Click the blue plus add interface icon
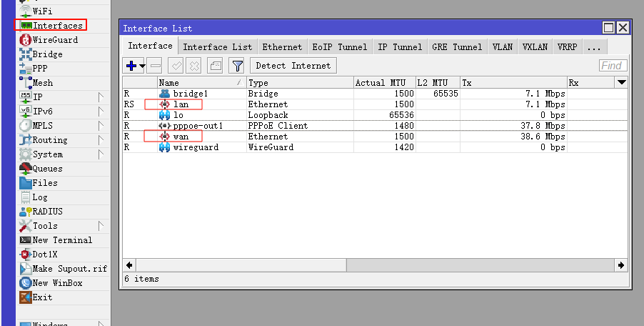Image resolution: width=644 pixels, height=326 pixels. click(x=131, y=66)
